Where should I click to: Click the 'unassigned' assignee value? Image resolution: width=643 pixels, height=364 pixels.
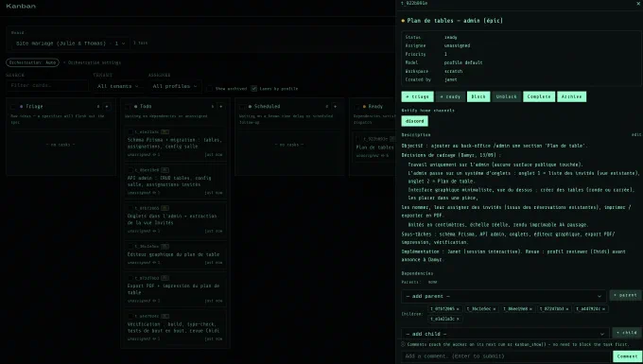click(x=457, y=46)
